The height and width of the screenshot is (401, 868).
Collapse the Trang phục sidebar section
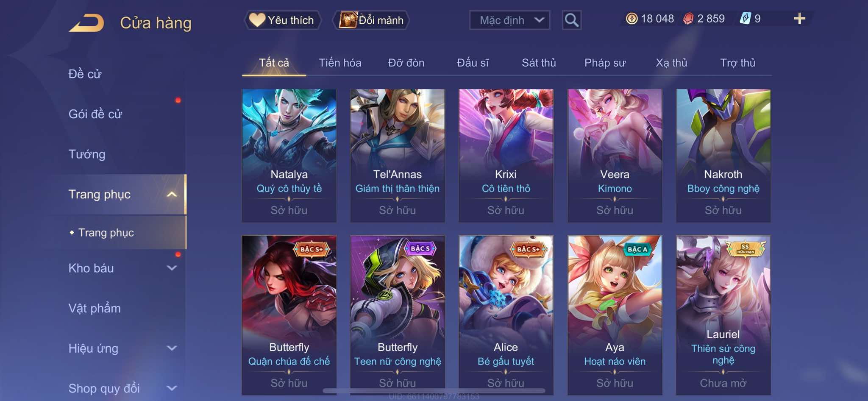click(x=172, y=194)
